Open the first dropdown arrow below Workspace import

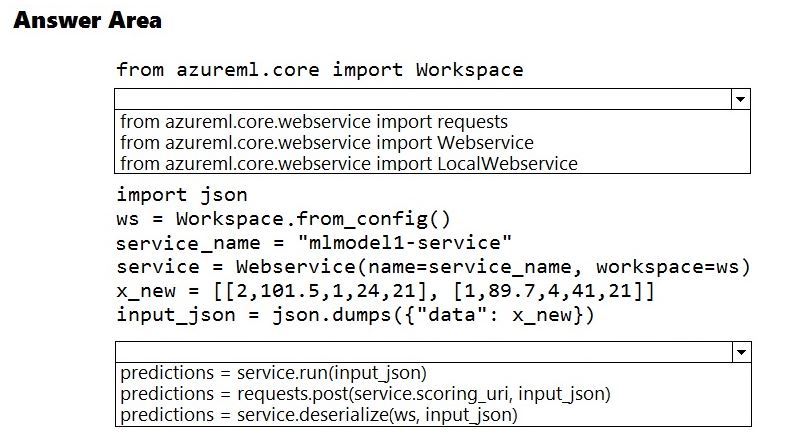coord(740,99)
